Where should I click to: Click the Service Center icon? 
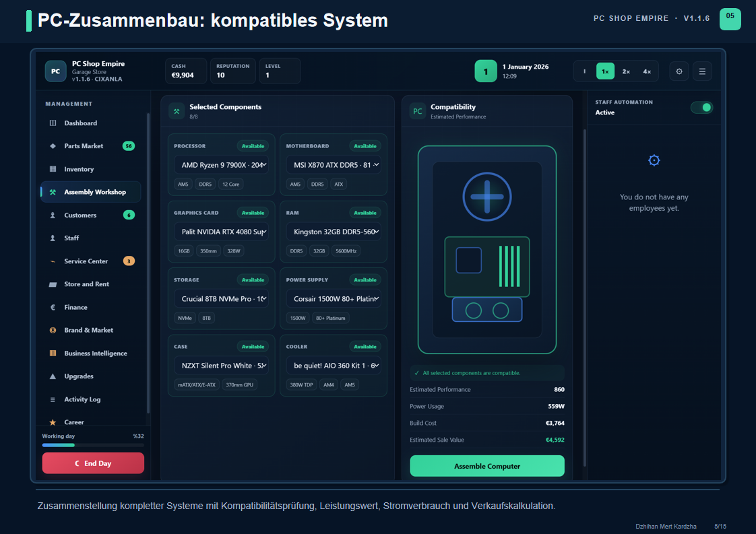tap(53, 261)
